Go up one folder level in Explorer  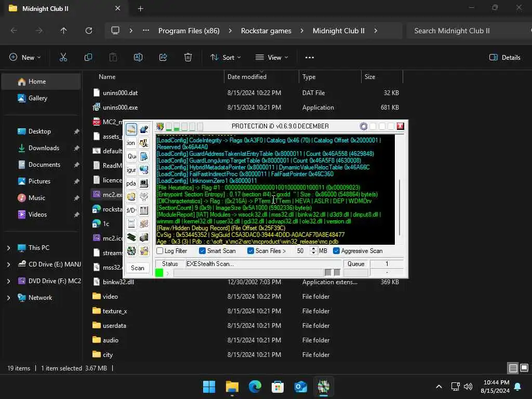point(63,31)
